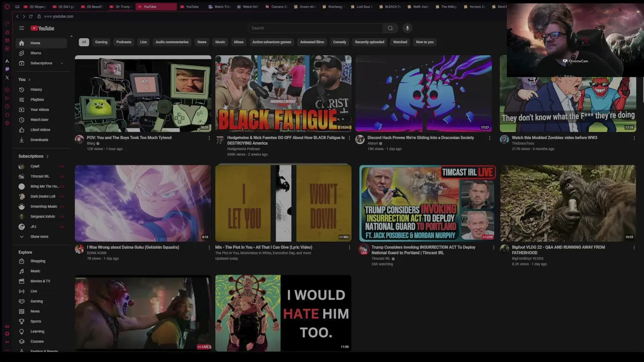The width and height of the screenshot is (644, 362).
Task: Select the Gaming filter chip
Action: pyautogui.click(x=101, y=42)
